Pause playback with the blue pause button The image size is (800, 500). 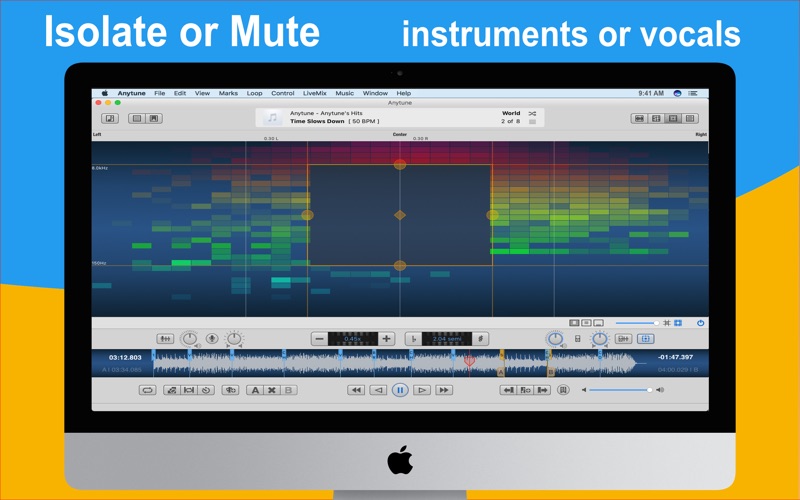pyautogui.click(x=400, y=390)
